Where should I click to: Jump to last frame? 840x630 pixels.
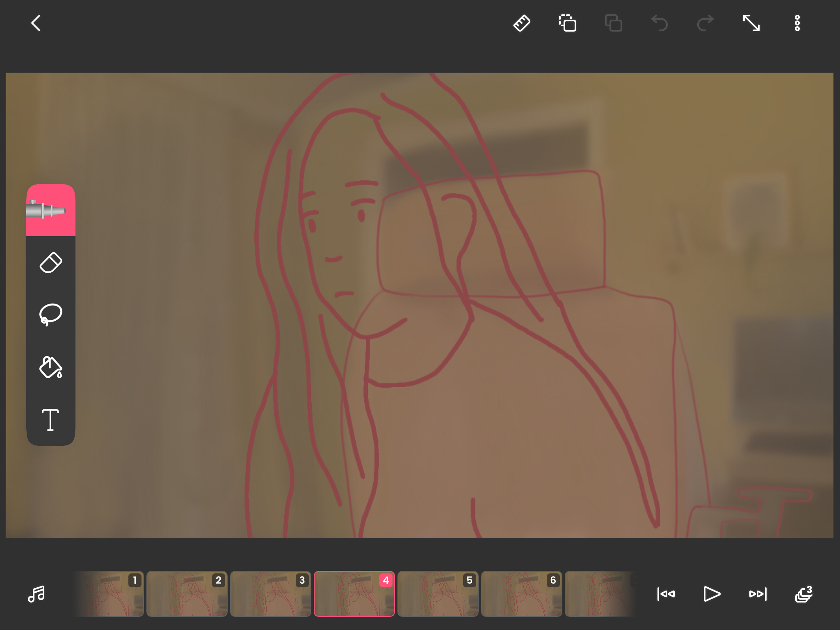pos(758,594)
